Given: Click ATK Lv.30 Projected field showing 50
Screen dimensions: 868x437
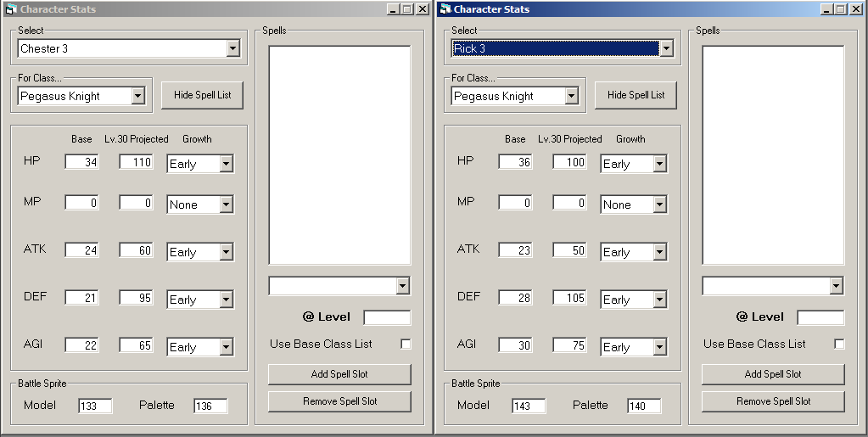Looking at the screenshot, I should (x=569, y=249).
